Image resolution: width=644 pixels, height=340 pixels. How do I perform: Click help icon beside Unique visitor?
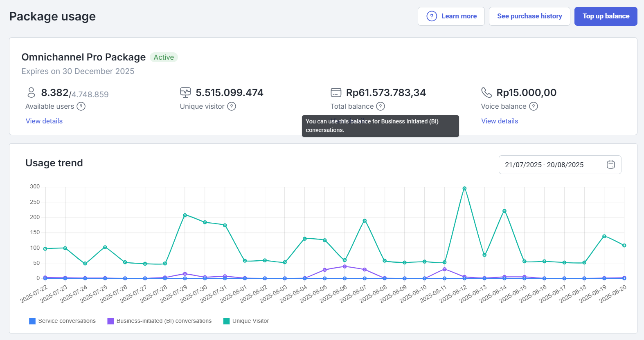tap(232, 106)
